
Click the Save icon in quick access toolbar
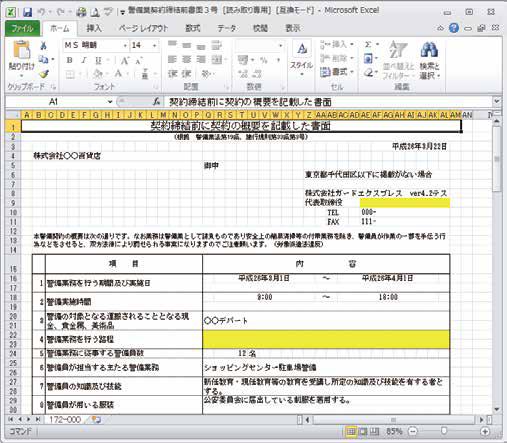tap(28, 12)
